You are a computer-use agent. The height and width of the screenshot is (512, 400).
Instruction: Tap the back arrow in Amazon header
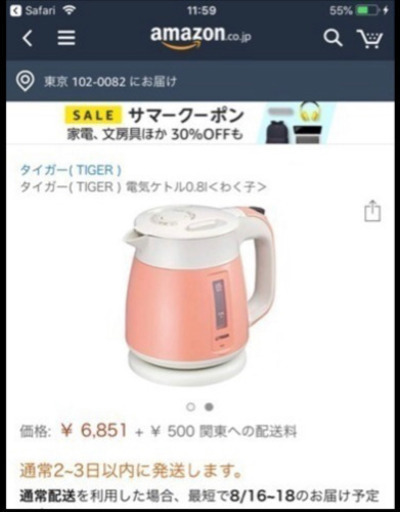click(x=28, y=38)
